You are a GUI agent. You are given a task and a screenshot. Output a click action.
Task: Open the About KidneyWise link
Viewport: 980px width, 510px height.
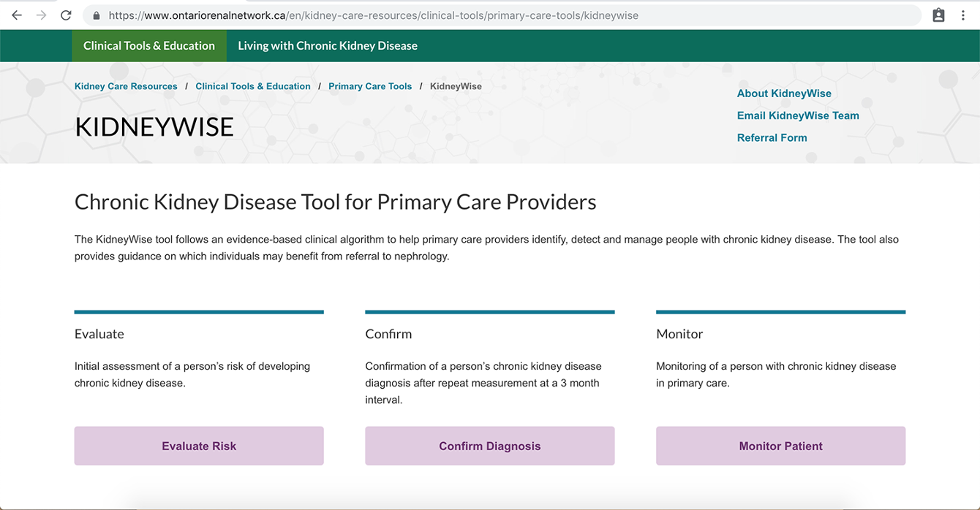coord(784,93)
